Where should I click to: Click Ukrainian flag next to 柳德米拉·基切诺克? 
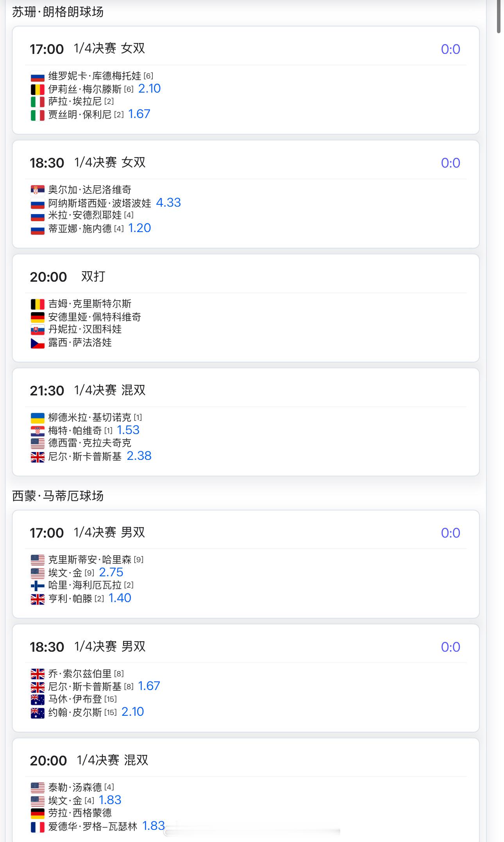pos(38,418)
